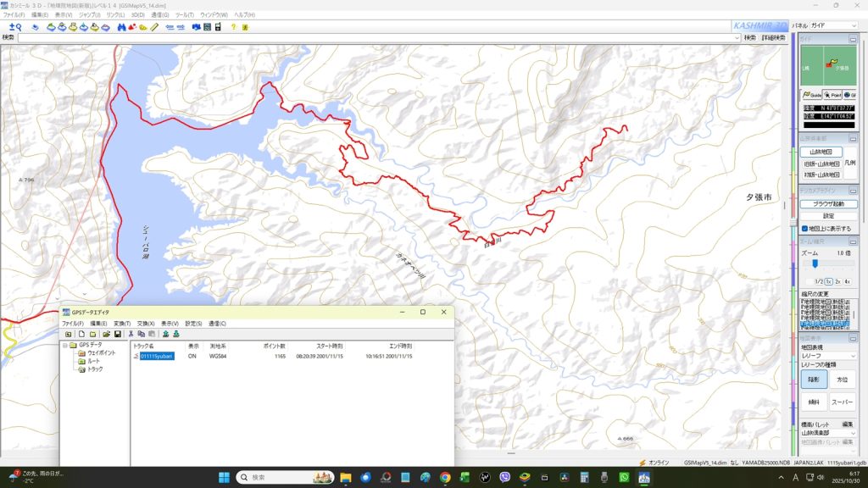Click the handheld GPS device icon in toolbar
868x488 pixels.
pyautogui.click(x=218, y=27)
